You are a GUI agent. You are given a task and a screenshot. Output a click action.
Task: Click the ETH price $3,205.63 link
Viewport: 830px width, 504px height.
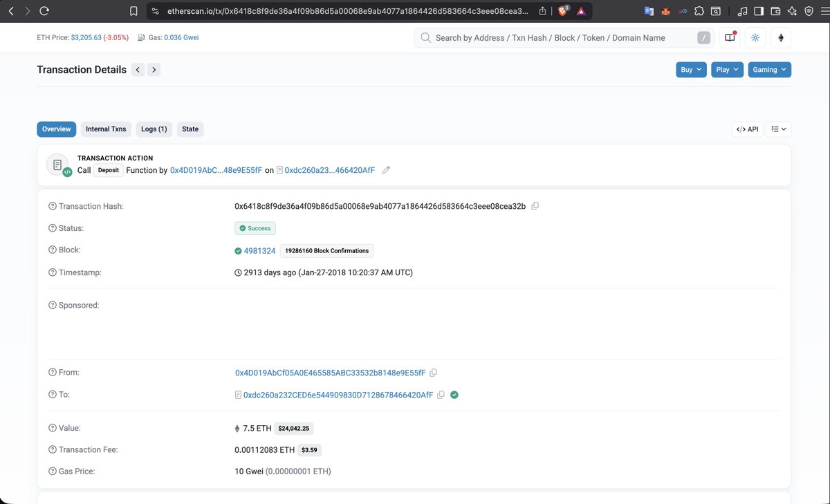click(x=86, y=38)
